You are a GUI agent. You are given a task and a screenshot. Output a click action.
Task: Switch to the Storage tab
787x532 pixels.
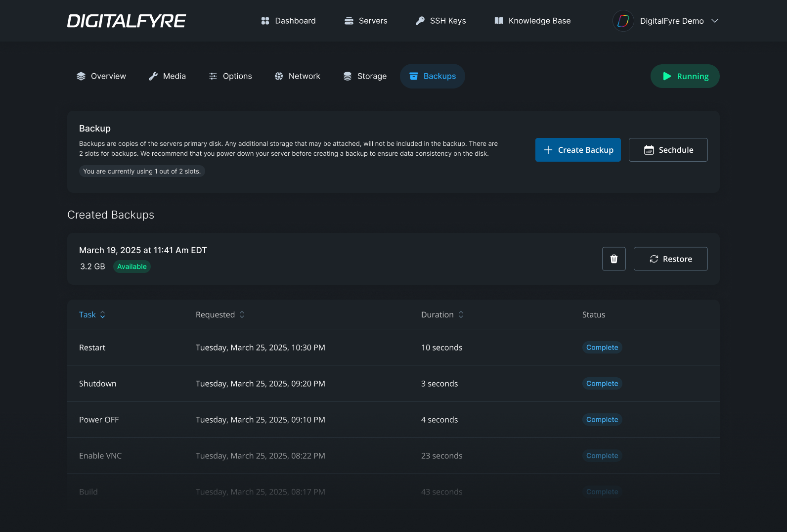pyautogui.click(x=365, y=76)
